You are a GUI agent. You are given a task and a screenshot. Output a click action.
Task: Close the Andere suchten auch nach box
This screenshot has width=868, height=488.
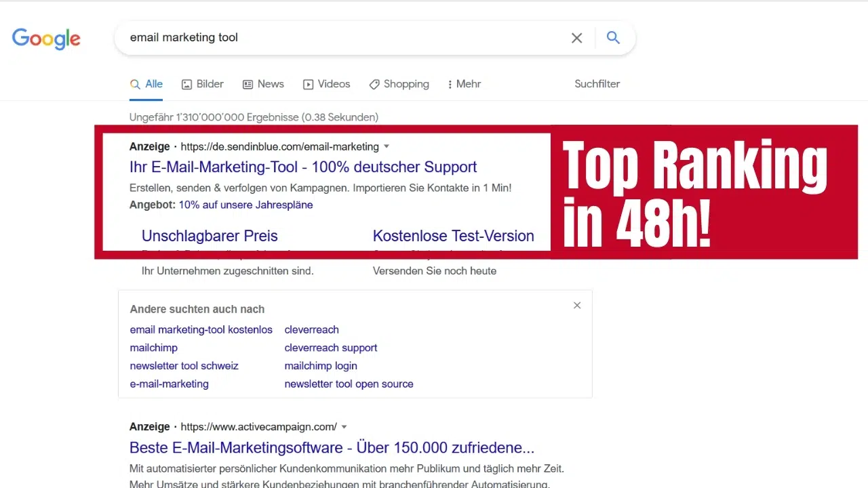click(577, 306)
